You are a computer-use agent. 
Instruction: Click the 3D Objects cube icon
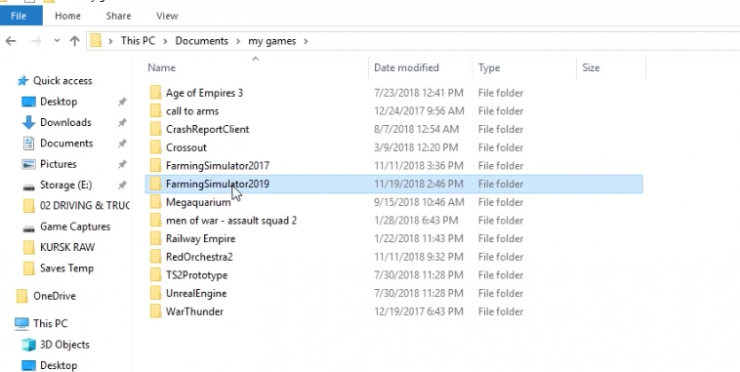(28, 345)
